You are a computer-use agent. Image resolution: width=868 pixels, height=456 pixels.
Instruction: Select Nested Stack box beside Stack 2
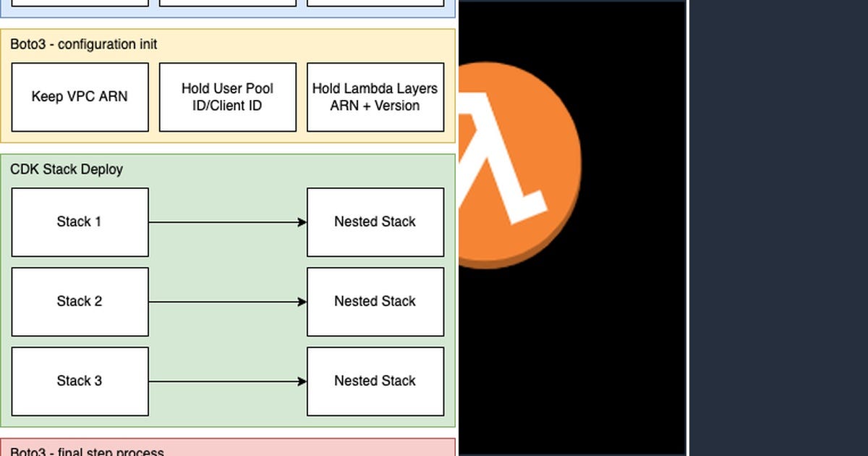[375, 302]
